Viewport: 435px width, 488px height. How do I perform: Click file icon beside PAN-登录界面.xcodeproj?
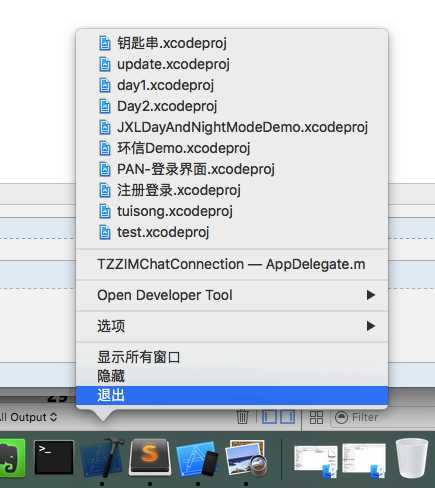click(104, 169)
